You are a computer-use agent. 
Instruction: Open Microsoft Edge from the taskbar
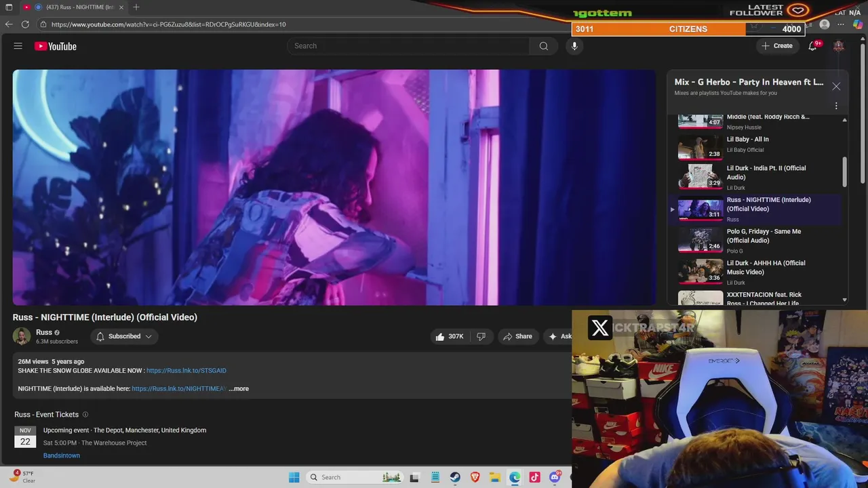pyautogui.click(x=515, y=477)
